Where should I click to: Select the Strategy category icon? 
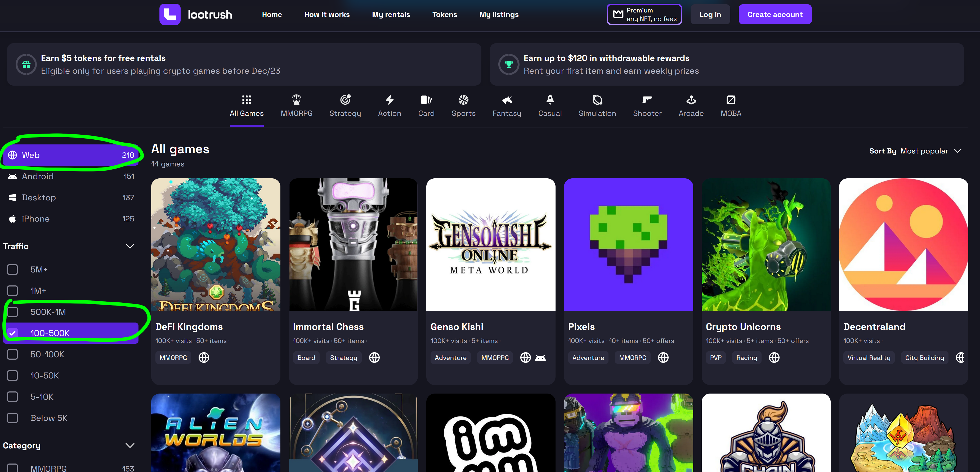[x=345, y=100]
